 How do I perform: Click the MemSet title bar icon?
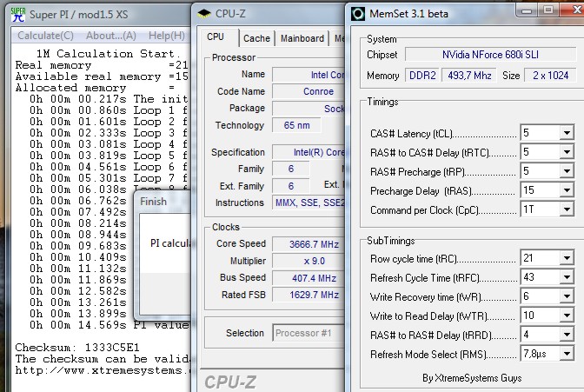pyautogui.click(x=358, y=14)
